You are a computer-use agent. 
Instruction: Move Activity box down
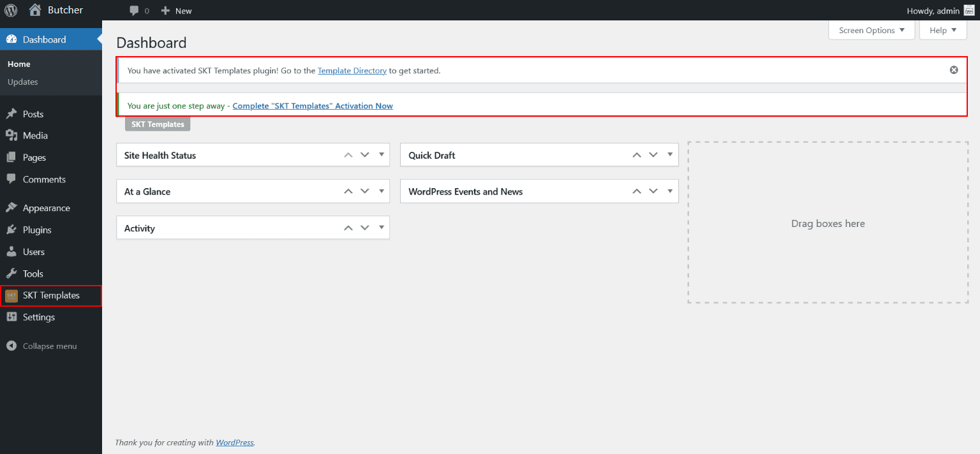pyautogui.click(x=365, y=228)
